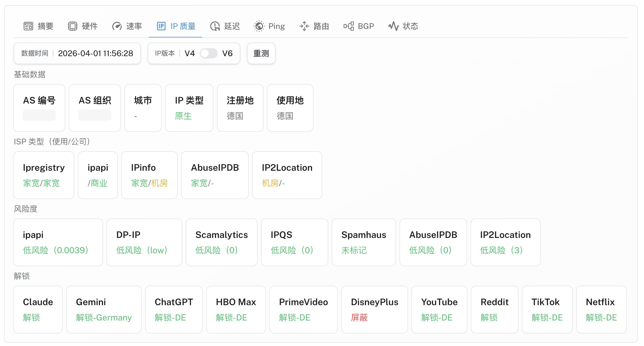Click the status (状态) pulse icon

(394, 26)
